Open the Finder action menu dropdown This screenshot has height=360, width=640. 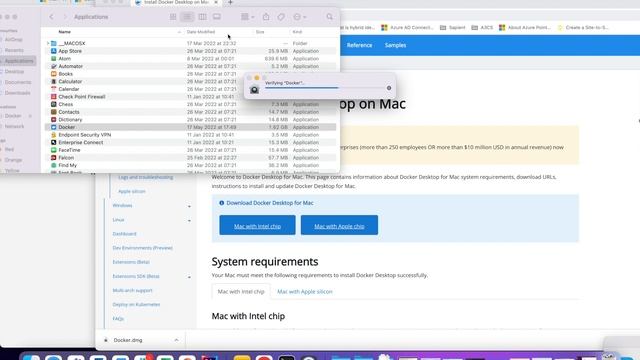point(300,17)
